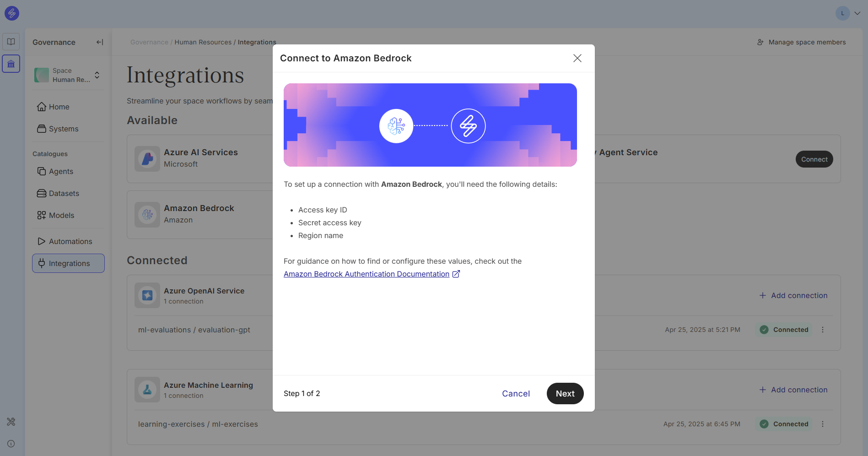Open the tools icon at bottom left
This screenshot has height=456, width=868.
[11, 422]
